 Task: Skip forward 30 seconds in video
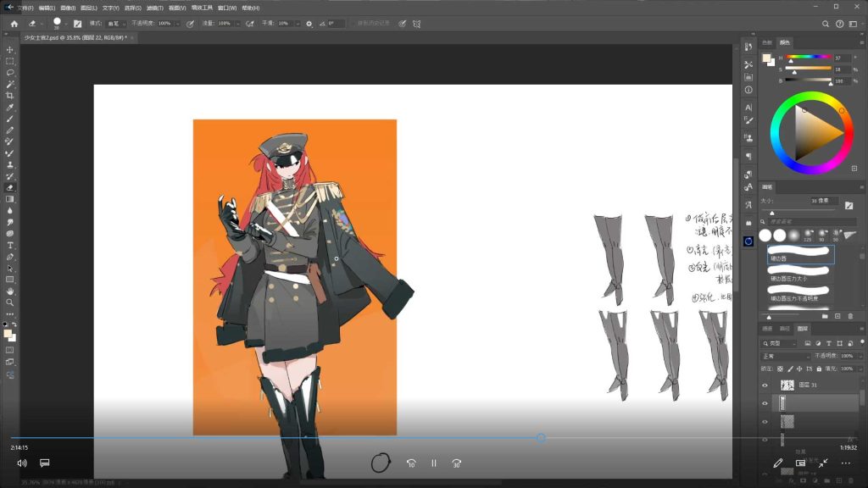point(457,463)
